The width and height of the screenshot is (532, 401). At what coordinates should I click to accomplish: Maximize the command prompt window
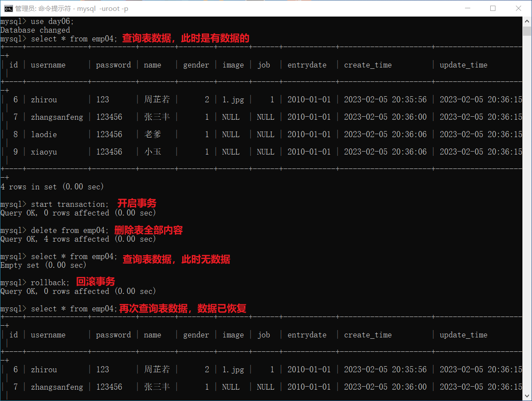493,8
